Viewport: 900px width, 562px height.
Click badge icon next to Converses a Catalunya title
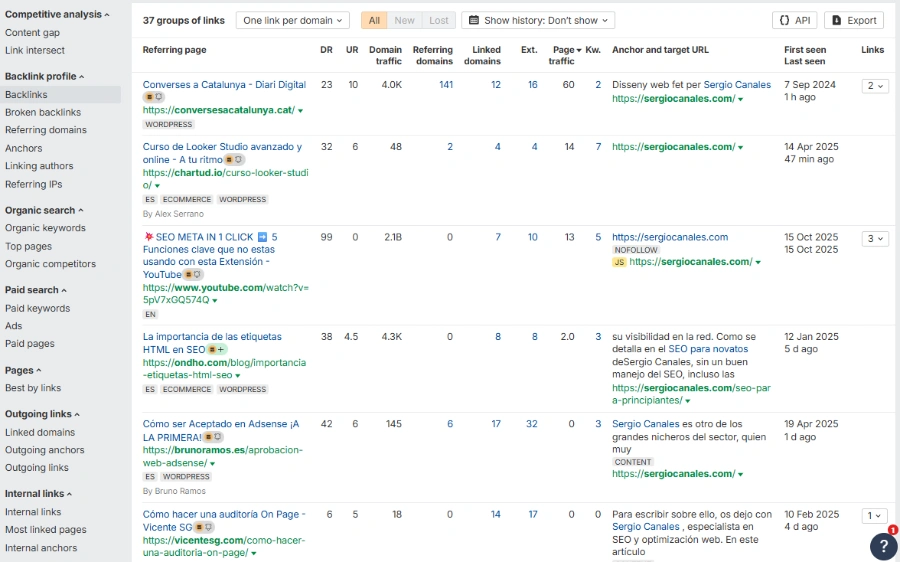click(x=153, y=97)
